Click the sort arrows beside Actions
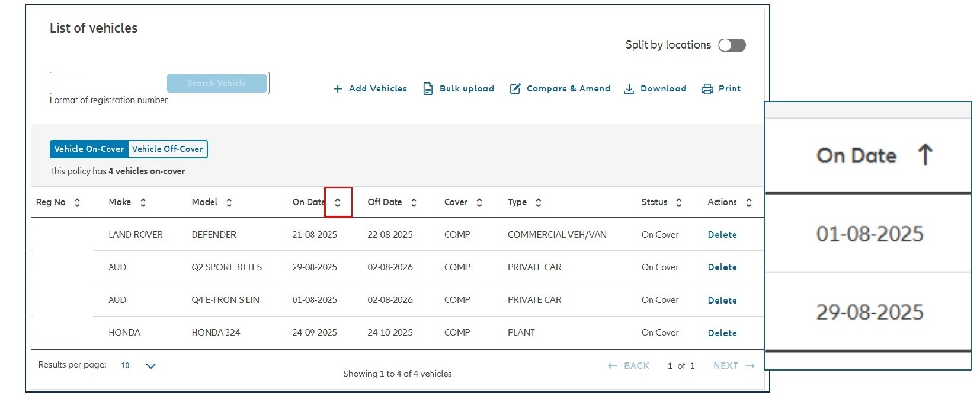Viewport: 980px width, 408px height. (x=748, y=203)
